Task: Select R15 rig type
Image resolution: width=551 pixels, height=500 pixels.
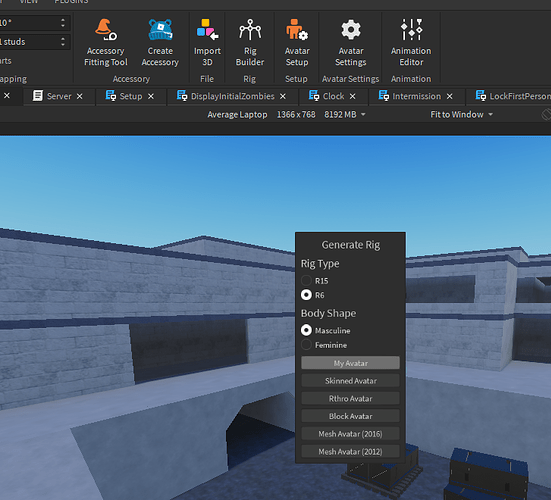Action: (x=306, y=280)
